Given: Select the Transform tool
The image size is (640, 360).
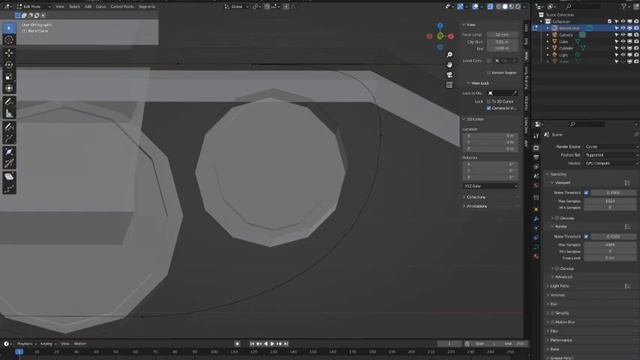Looking at the screenshot, I should 9,88.
